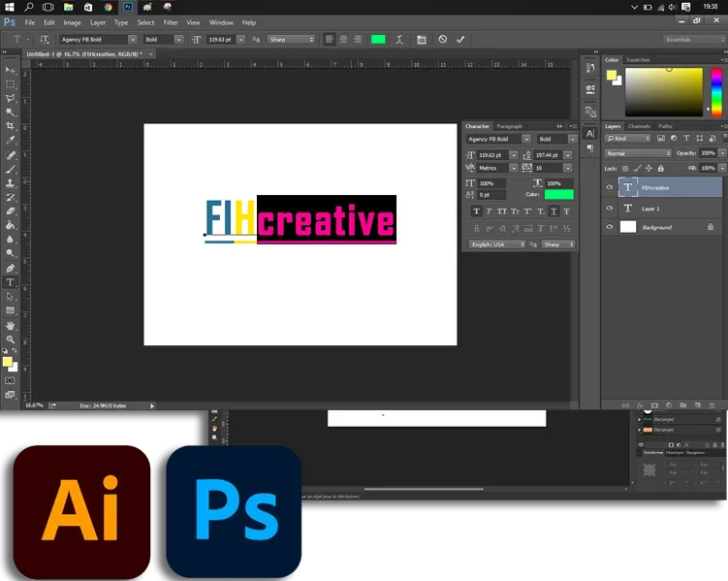Click the center text alignment icon
Viewport: 728px width, 581px height.
coord(343,40)
